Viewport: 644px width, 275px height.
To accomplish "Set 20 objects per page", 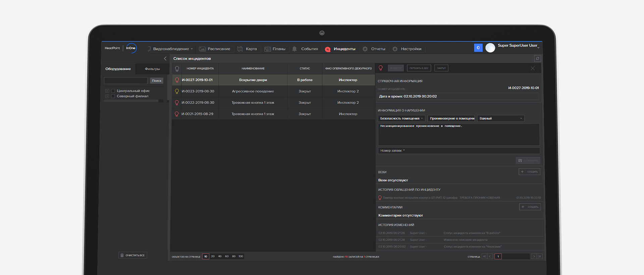I will click(x=213, y=257).
